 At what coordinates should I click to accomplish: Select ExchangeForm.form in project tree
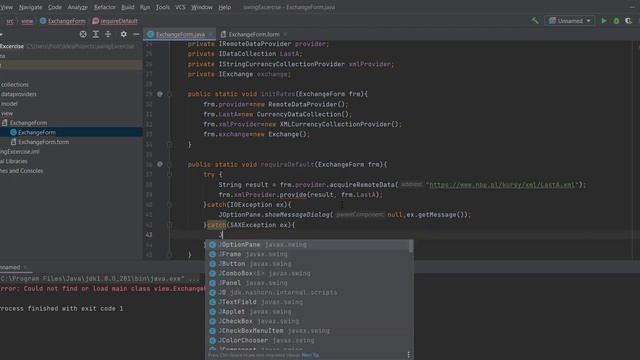click(x=43, y=142)
